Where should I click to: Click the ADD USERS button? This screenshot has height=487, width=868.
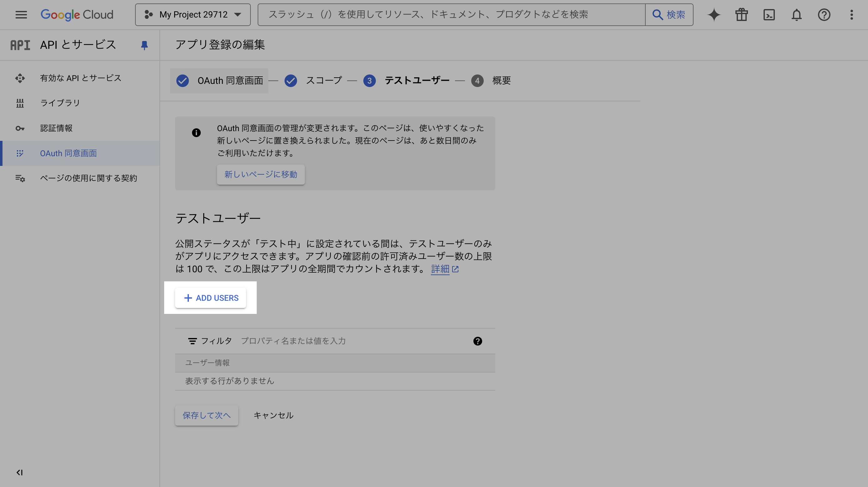pos(211,298)
